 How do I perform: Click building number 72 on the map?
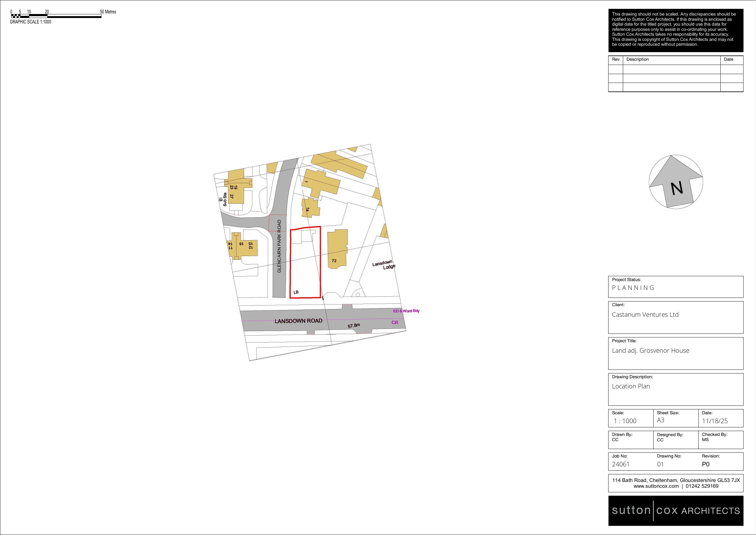point(334,261)
